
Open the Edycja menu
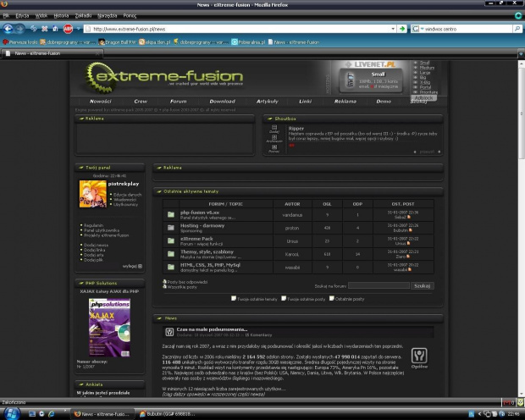[x=22, y=16]
